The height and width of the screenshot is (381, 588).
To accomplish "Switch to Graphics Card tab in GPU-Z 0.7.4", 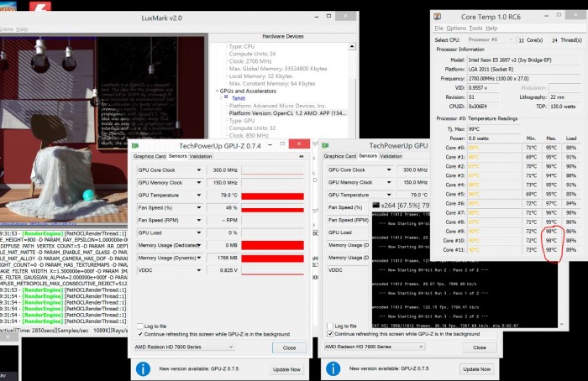I will [150, 156].
